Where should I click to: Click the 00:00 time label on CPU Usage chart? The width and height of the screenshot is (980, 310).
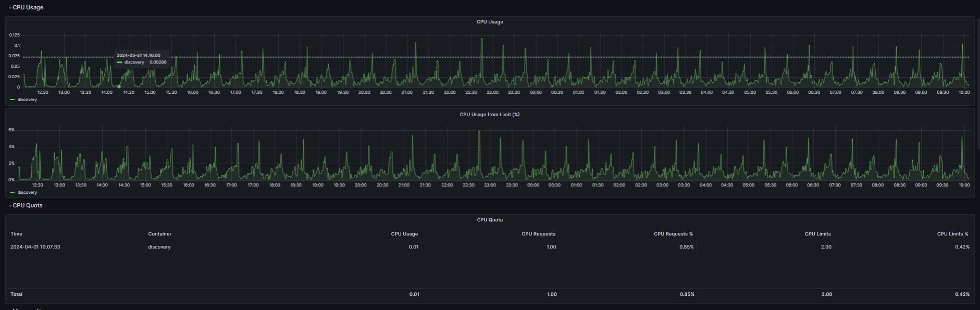tap(536, 92)
